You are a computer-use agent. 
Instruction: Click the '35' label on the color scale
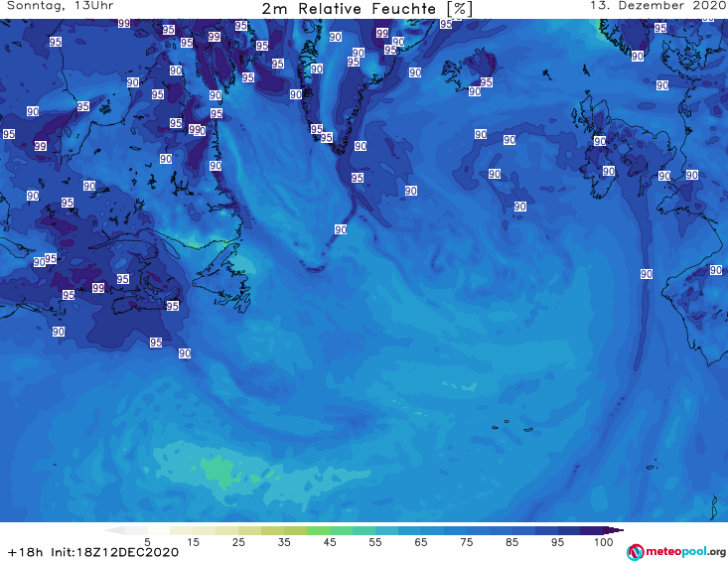coord(284,542)
